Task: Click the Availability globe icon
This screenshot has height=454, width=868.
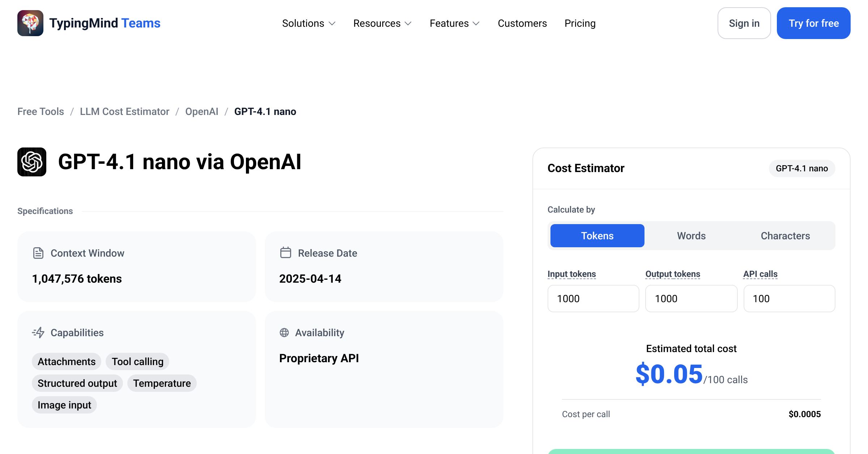Action: point(284,333)
